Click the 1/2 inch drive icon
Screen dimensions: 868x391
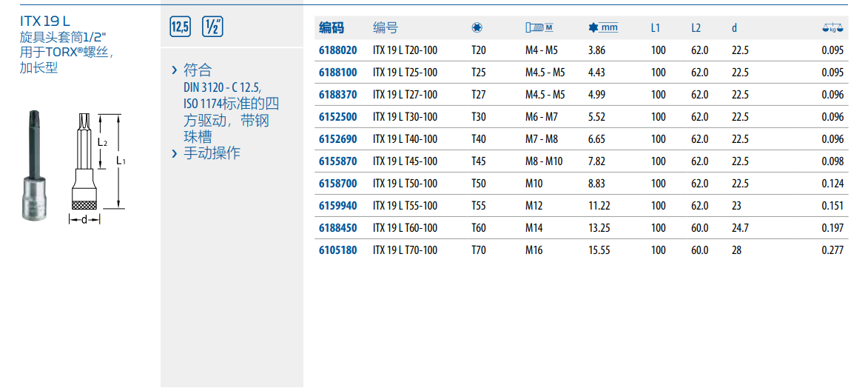click(212, 27)
